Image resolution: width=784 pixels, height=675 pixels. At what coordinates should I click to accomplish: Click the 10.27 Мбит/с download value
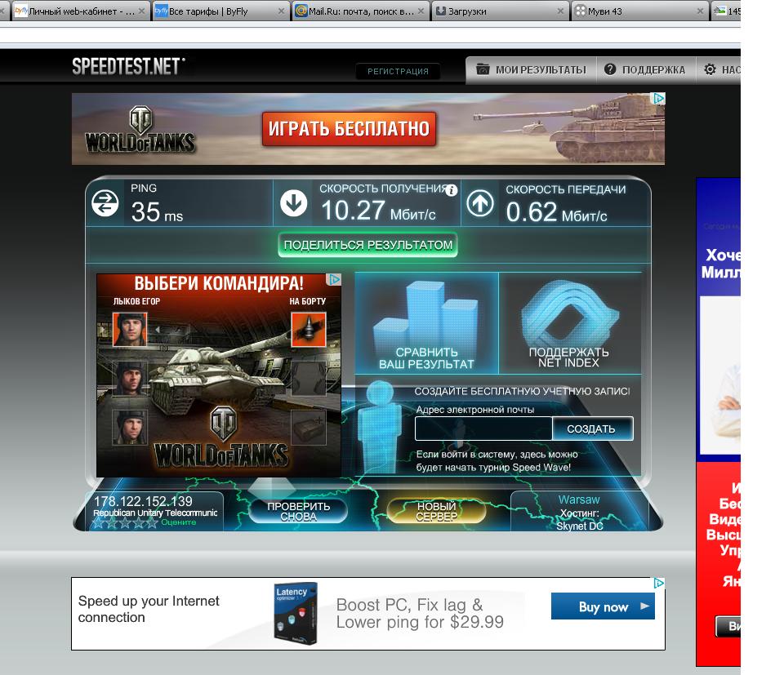point(378,211)
